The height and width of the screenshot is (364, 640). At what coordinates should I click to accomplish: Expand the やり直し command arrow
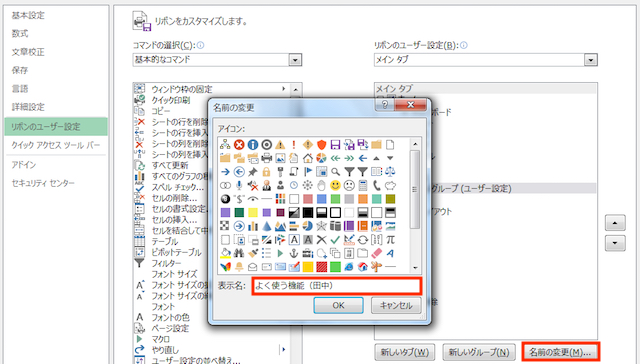click(x=283, y=349)
